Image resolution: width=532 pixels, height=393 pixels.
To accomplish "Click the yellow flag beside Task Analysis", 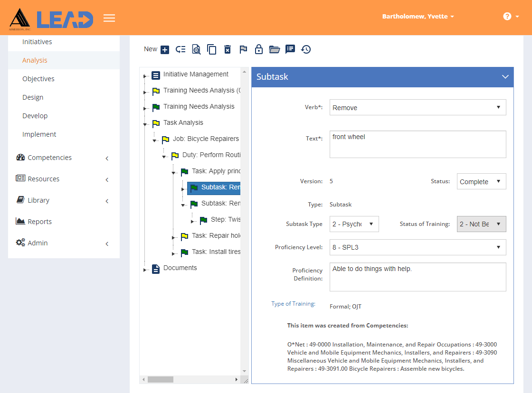I will 156,123.
